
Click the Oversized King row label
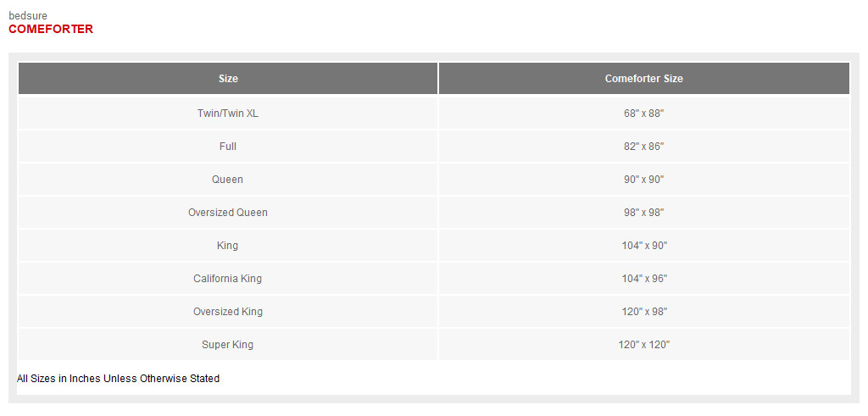228,312
